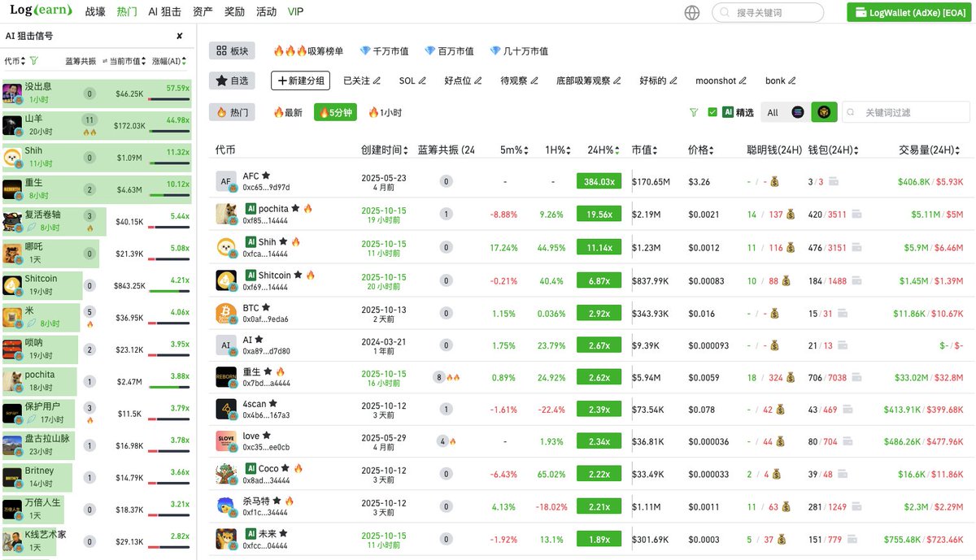
Task: Open the 几十万市值 category
Action: [x=519, y=50]
